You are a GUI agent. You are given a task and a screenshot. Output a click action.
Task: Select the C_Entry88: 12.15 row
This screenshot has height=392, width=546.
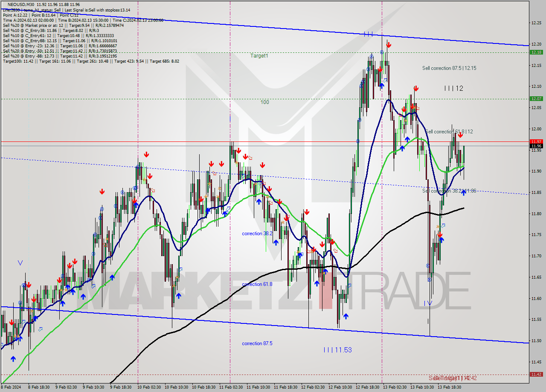pyautogui.click(x=60, y=40)
